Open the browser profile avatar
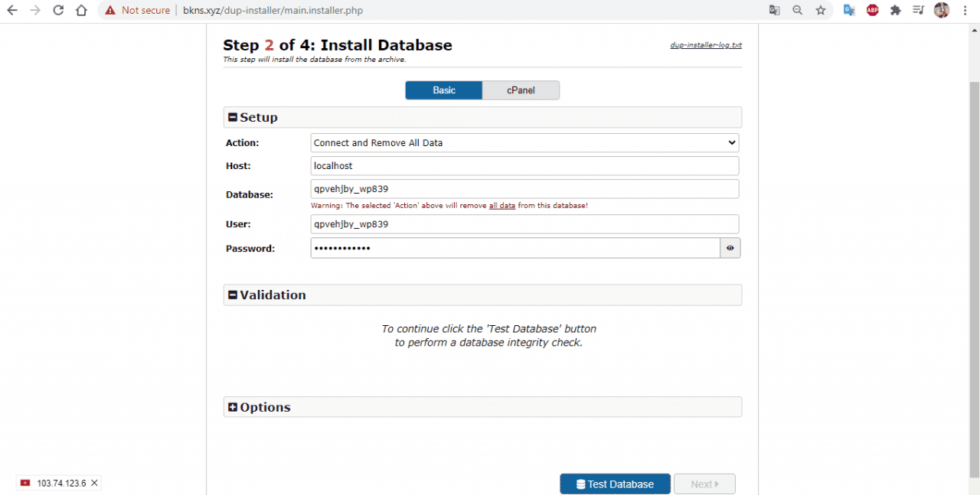980x495 pixels. tap(941, 10)
